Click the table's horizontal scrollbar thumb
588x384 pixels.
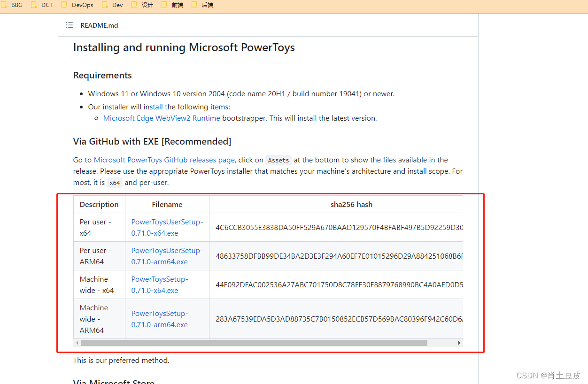pyautogui.click(x=254, y=343)
